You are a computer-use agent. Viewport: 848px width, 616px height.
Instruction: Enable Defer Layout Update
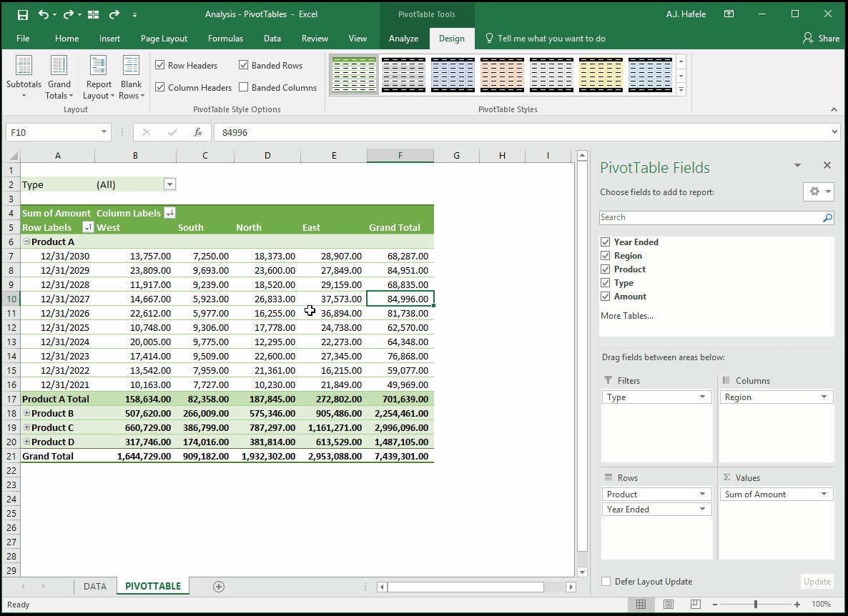606,582
